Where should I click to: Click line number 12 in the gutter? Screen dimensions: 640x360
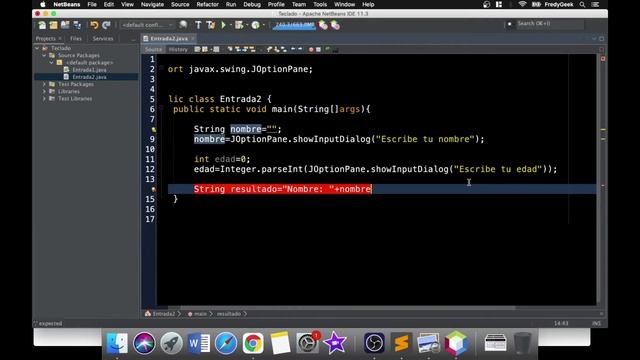tap(150, 169)
